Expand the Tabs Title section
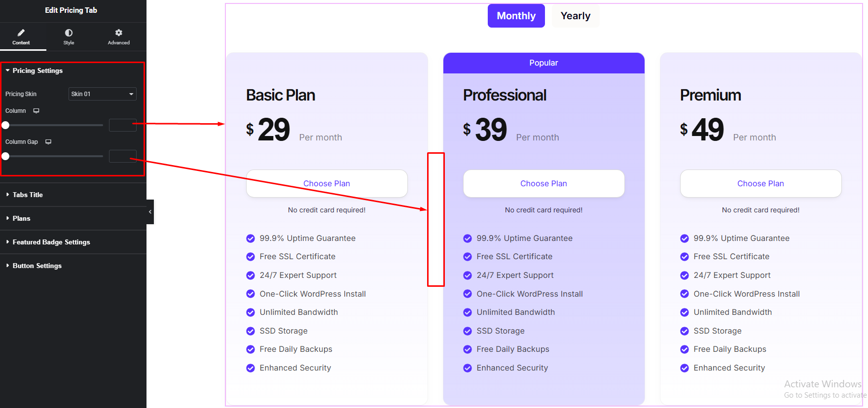The image size is (868, 408). 28,195
